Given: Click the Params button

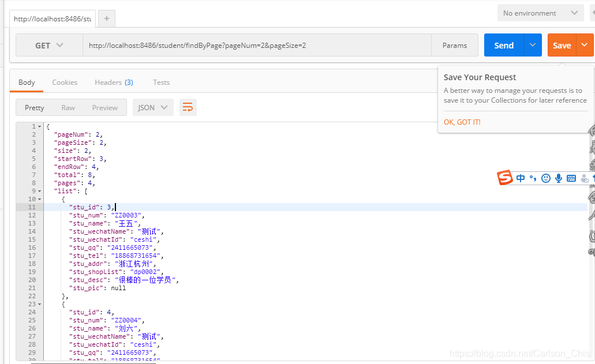Looking at the screenshot, I should (455, 45).
